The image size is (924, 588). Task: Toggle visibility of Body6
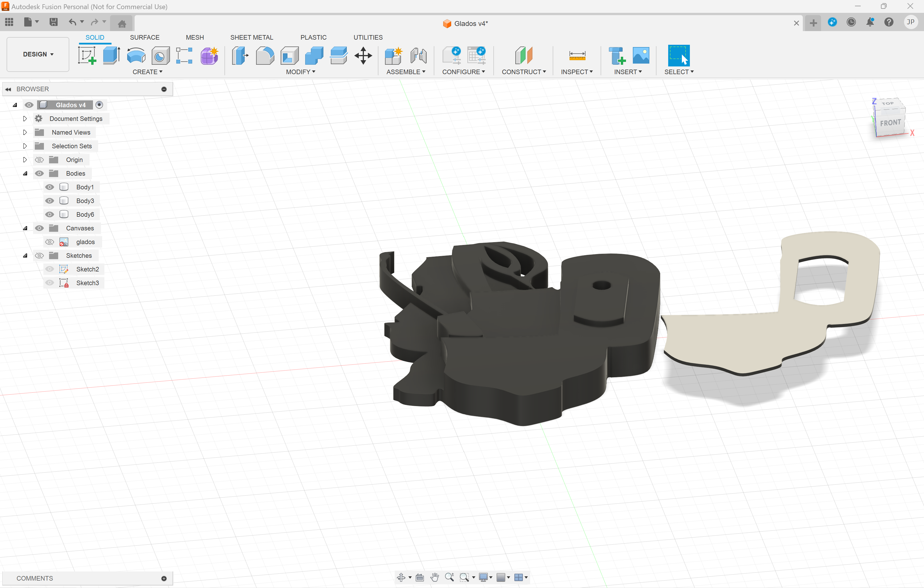(x=50, y=214)
